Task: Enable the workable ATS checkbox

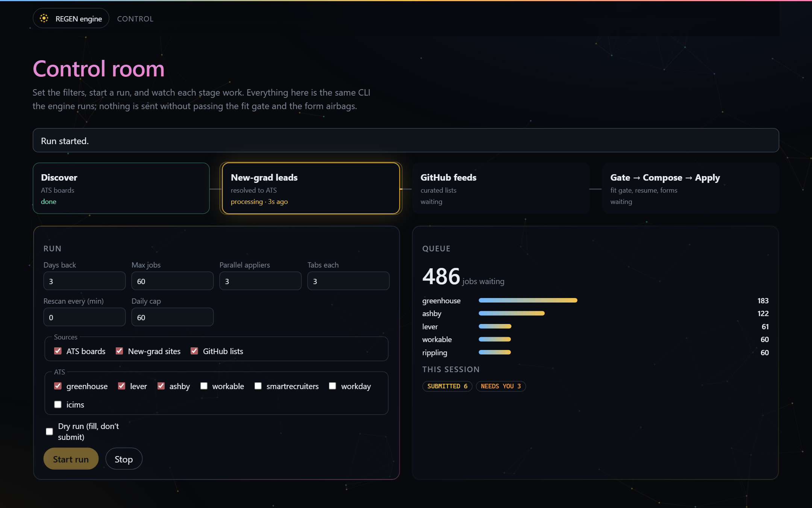Action: [204, 386]
